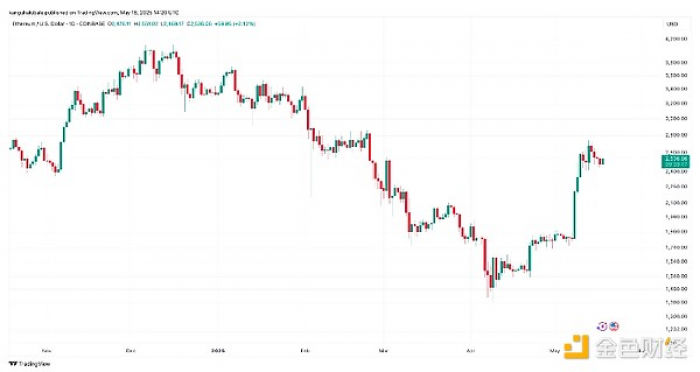This screenshot has height=372, width=700.
Task: Click the US flag economic event icon
Action: tap(614, 326)
